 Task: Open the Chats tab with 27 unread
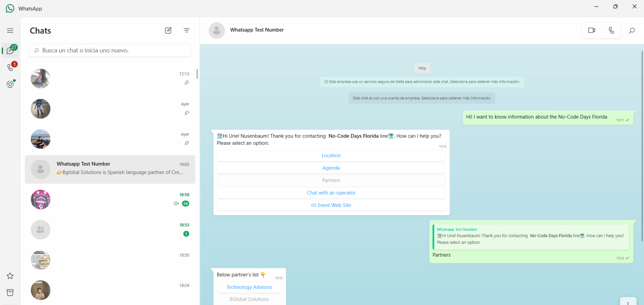click(10, 50)
